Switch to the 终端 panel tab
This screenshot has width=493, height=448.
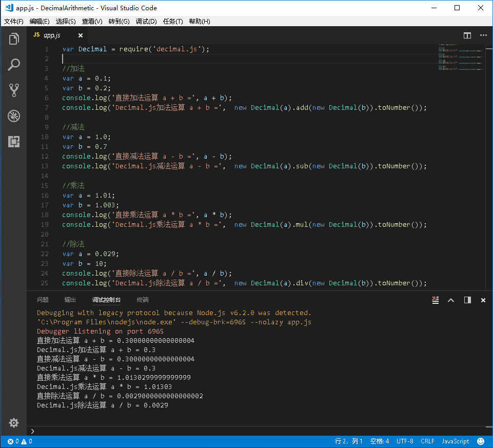pos(143,300)
